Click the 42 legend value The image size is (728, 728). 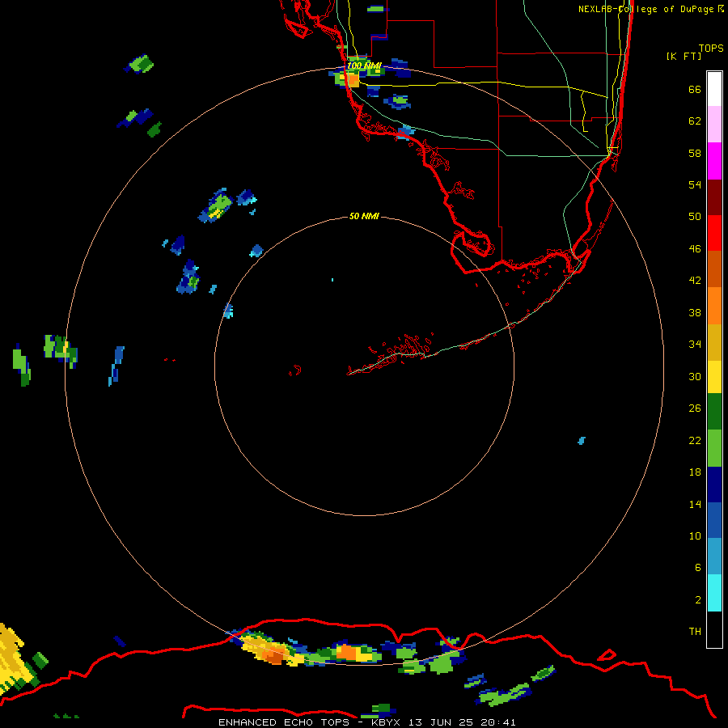click(x=695, y=281)
